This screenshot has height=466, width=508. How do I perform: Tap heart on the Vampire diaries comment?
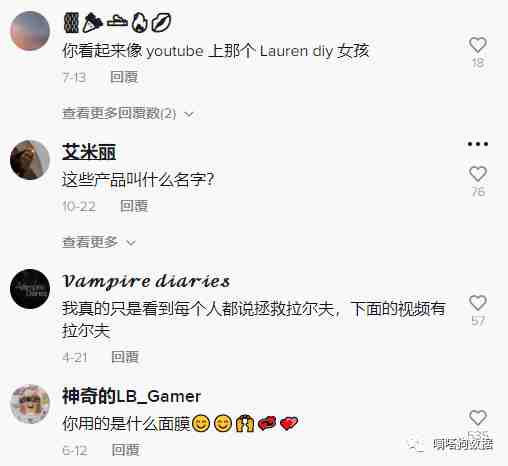click(x=478, y=303)
